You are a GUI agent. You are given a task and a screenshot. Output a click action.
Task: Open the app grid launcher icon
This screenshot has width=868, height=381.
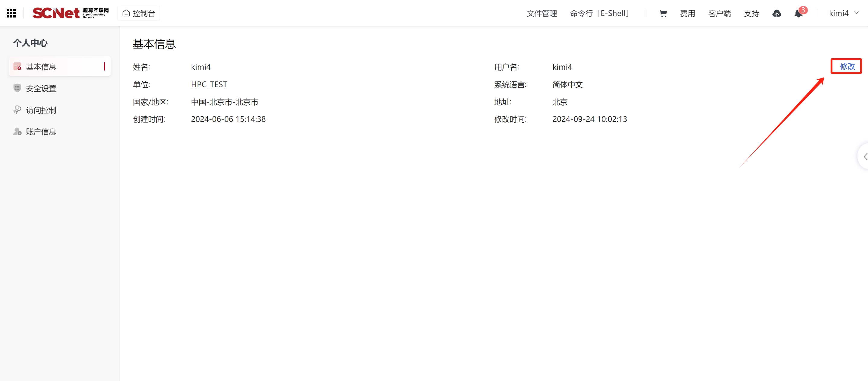pos(11,13)
